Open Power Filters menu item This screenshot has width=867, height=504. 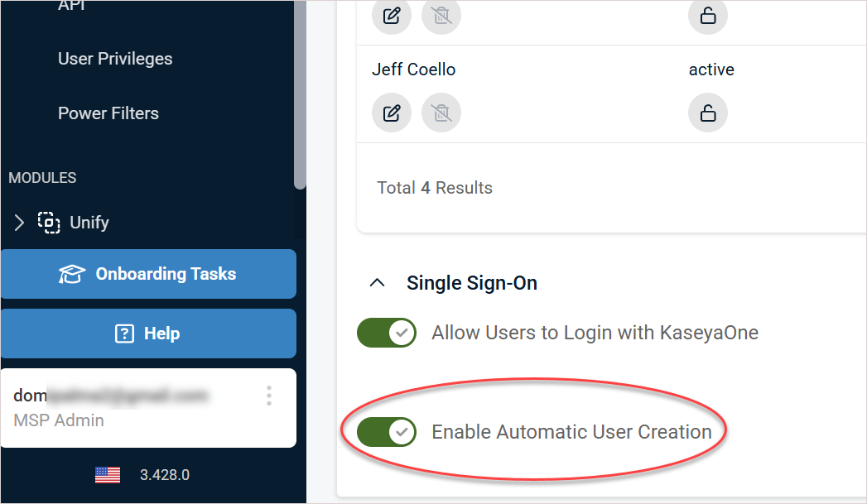(108, 113)
